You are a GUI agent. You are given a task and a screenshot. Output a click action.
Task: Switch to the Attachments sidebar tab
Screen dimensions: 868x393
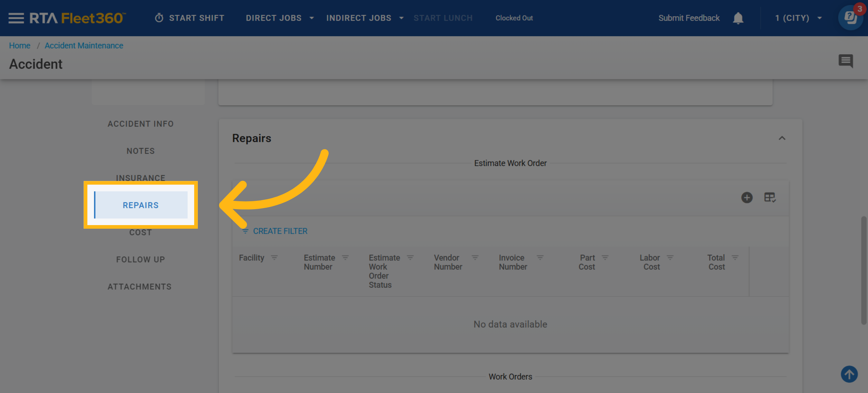[140, 287]
